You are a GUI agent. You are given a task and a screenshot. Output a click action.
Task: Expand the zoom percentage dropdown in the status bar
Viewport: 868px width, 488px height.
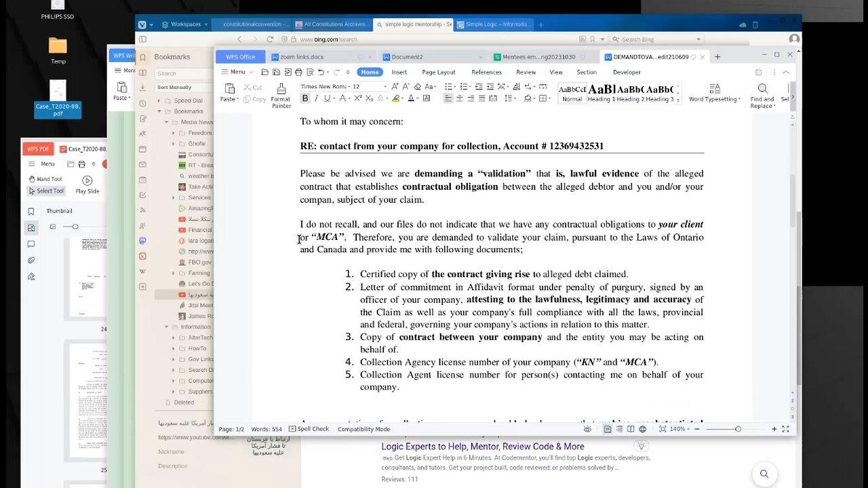[688, 429]
